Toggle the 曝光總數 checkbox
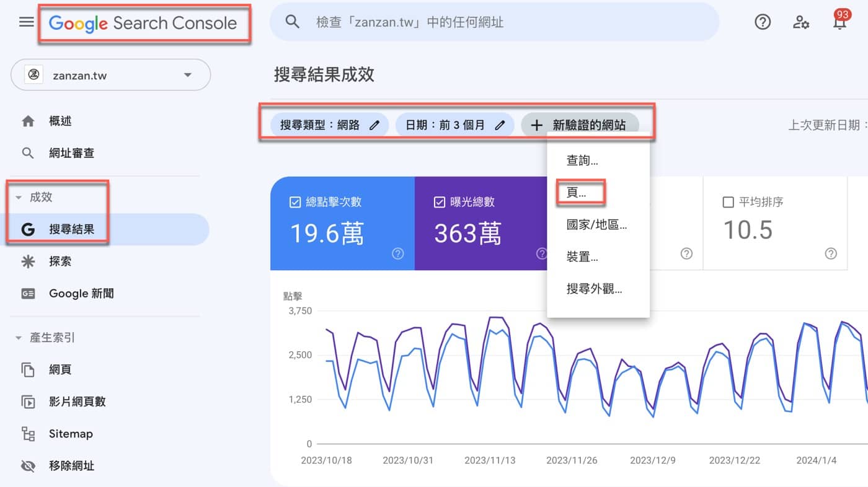This screenshot has height=487, width=868. pyautogui.click(x=440, y=202)
